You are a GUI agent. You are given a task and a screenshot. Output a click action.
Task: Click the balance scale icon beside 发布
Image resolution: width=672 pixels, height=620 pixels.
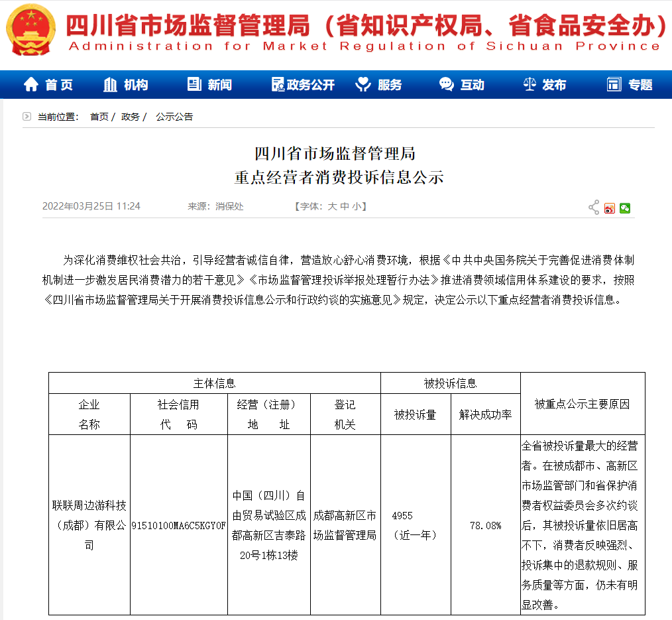[x=530, y=85]
